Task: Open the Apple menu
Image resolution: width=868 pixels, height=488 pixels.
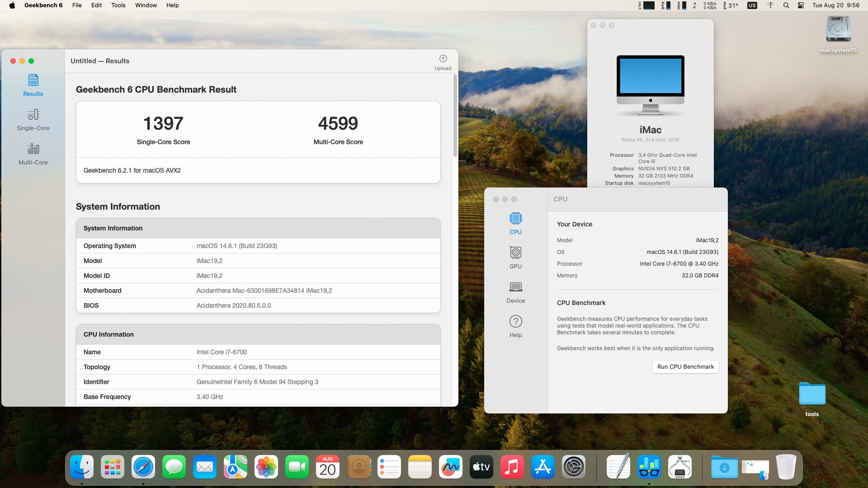Action: click(12, 5)
